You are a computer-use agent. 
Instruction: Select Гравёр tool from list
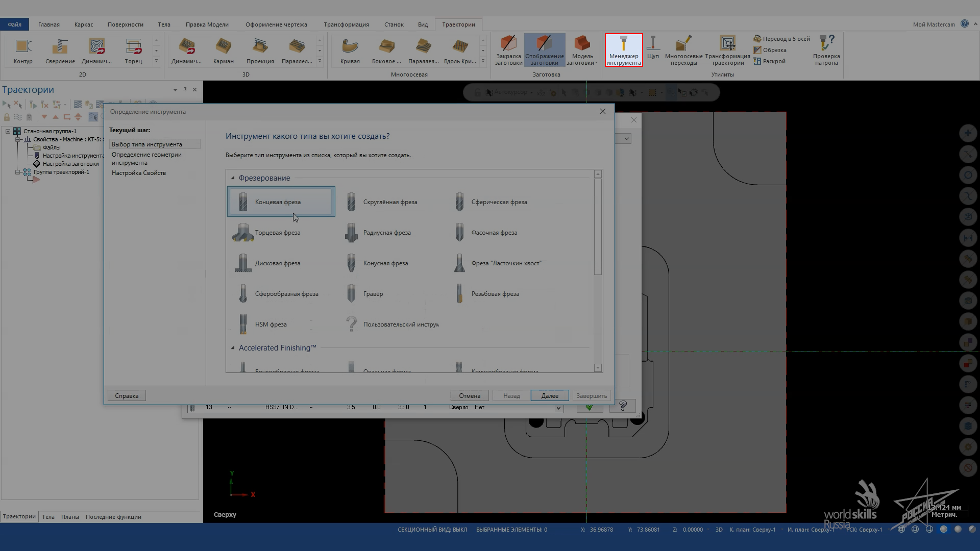[373, 293]
